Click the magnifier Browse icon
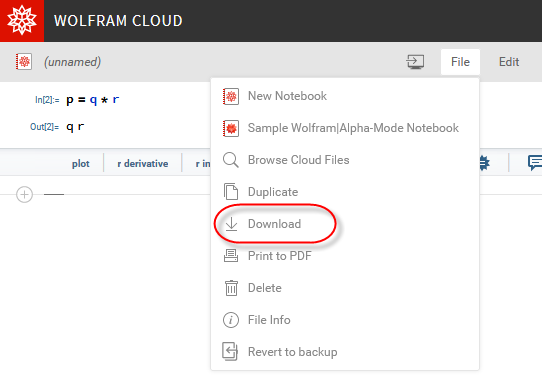 (x=231, y=160)
